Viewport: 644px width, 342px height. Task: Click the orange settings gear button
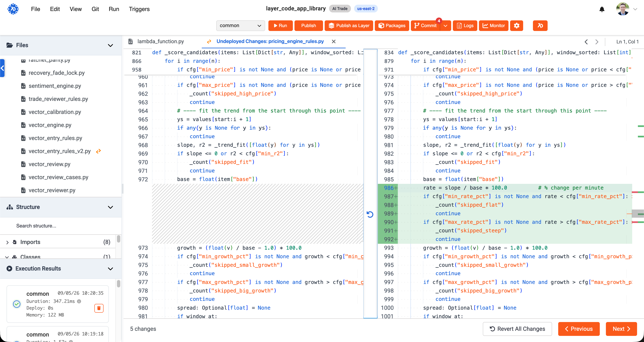tap(516, 25)
